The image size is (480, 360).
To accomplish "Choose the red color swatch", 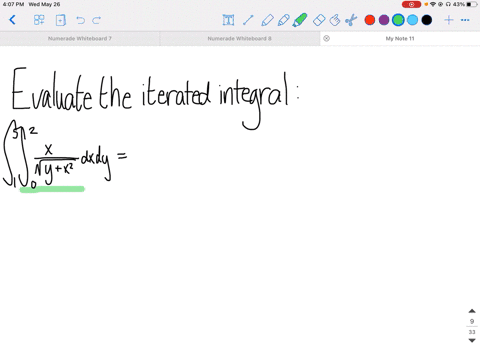I will [x=370, y=20].
